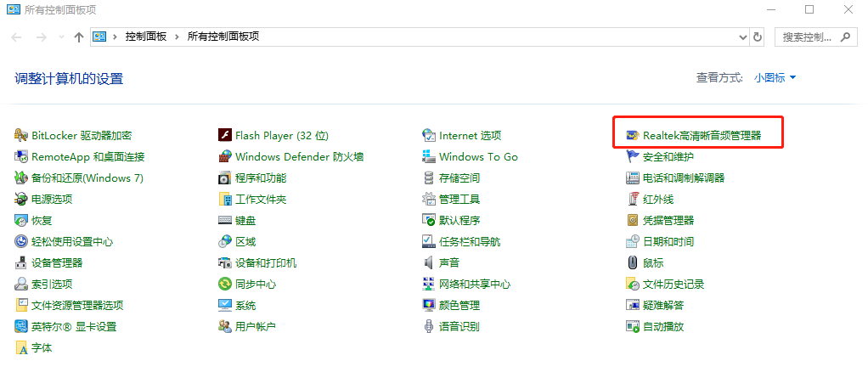Open the 日期和时间 link
This screenshot has width=868, height=389.
(x=668, y=242)
